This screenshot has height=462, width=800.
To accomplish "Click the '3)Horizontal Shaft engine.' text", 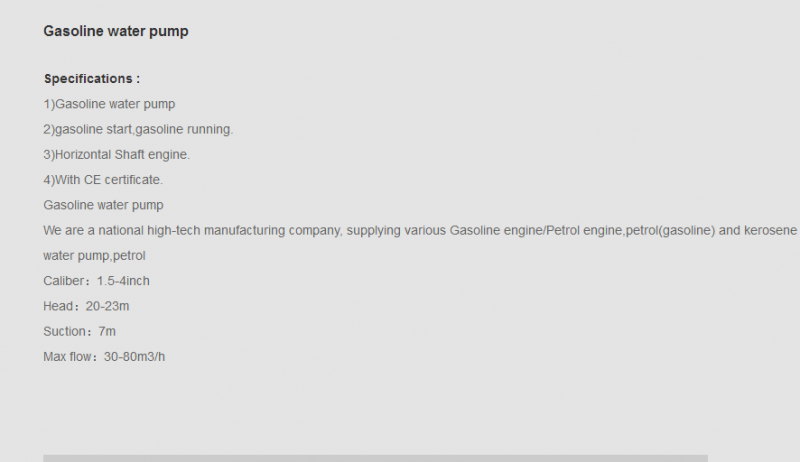I will tap(117, 155).
